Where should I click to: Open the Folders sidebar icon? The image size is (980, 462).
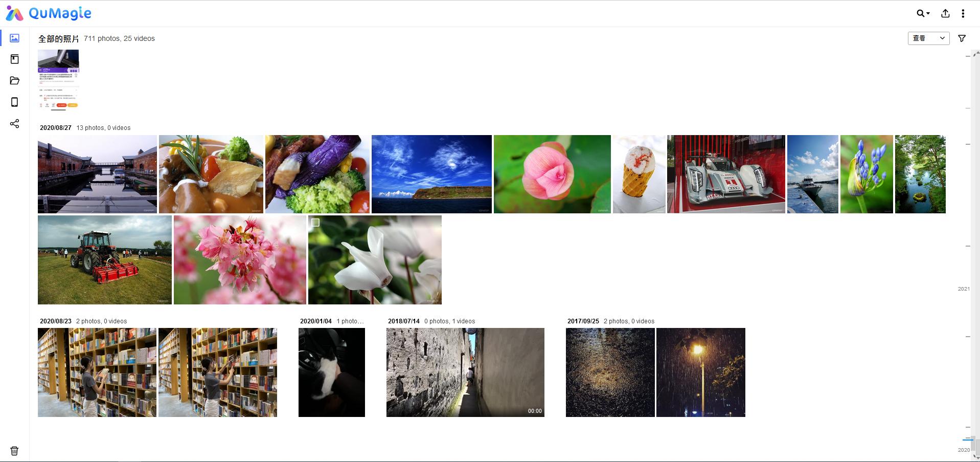coord(14,81)
